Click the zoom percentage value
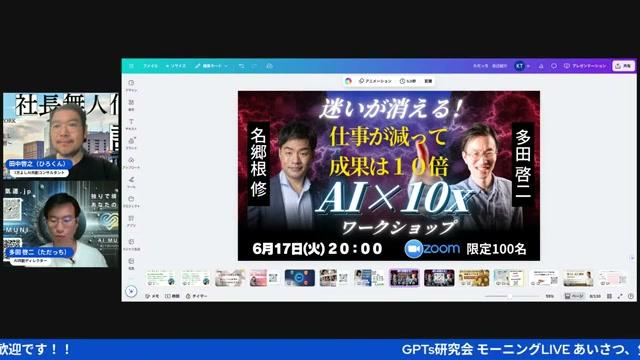Screen dimensions: 640x360 549,296
